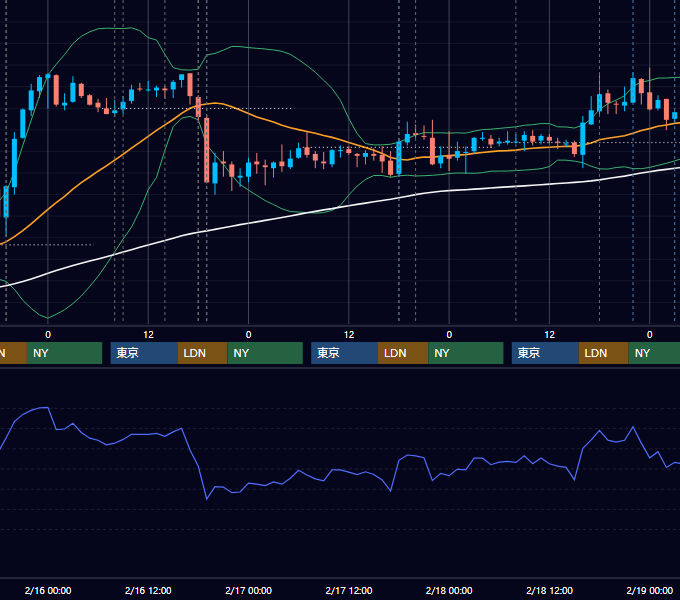
Task: Click hour label 0 above 2/18 00:00
Action: [x=449, y=335]
